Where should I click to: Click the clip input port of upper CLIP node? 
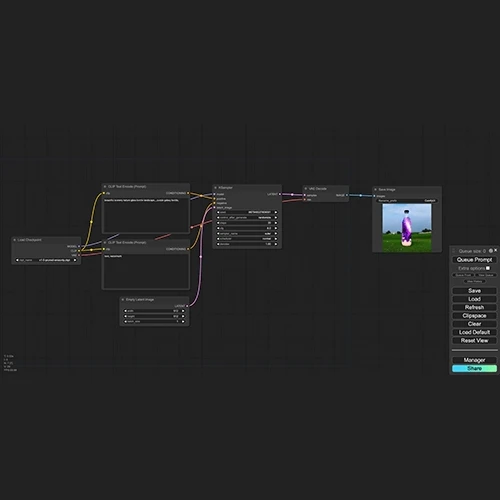click(x=104, y=193)
